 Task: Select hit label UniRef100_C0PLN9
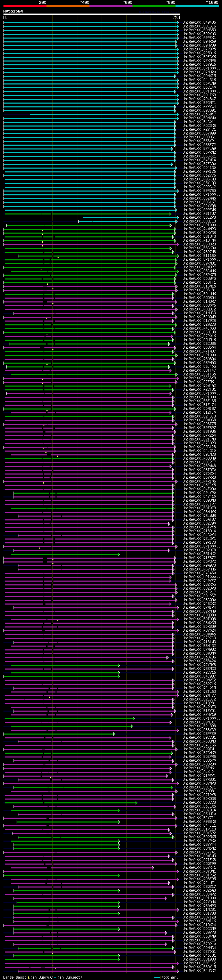pyautogui.click(x=199, y=84)
